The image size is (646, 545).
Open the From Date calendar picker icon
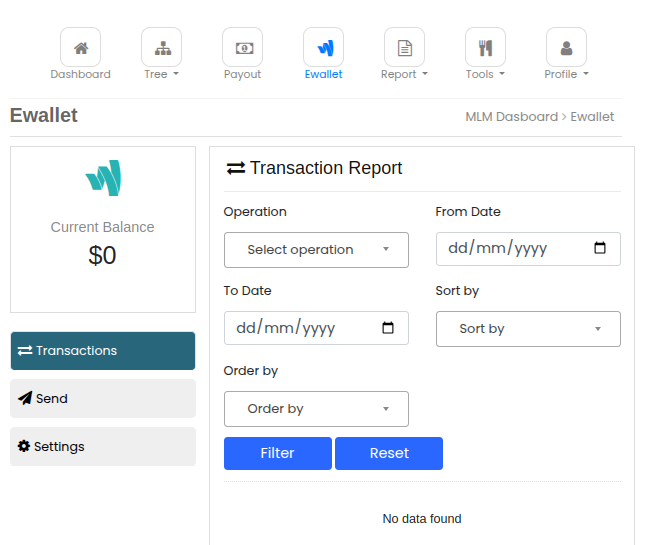[x=600, y=248]
